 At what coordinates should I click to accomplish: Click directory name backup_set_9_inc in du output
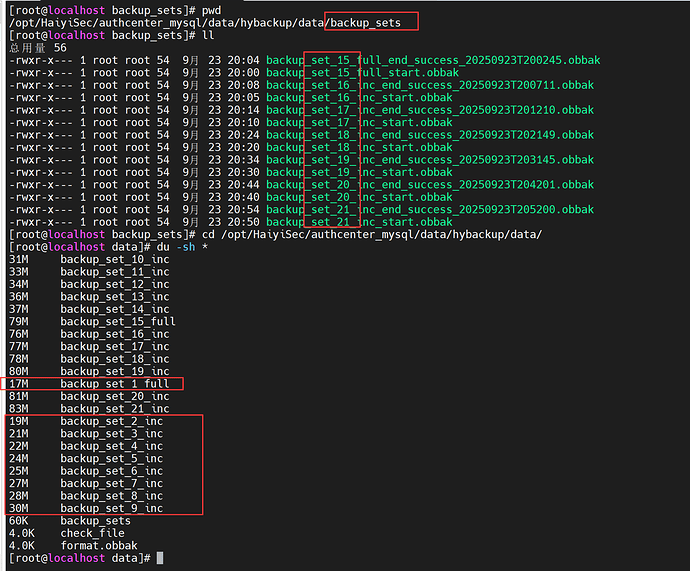[112, 509]
